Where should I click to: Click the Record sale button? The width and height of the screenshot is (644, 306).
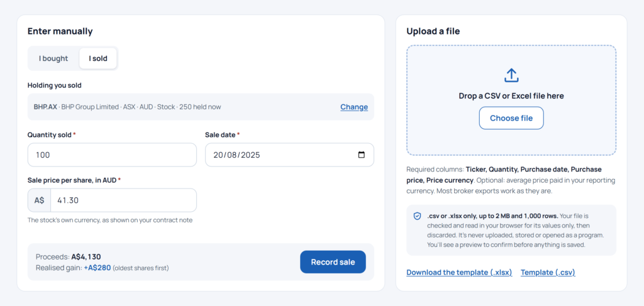pyautogui.click(x=333, y=261)
